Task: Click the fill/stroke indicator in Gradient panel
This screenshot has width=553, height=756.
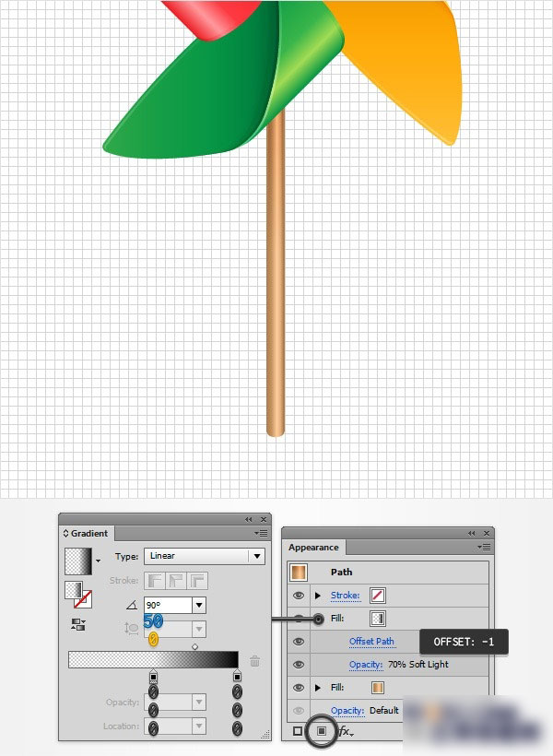Action: [x=78, y=595]
